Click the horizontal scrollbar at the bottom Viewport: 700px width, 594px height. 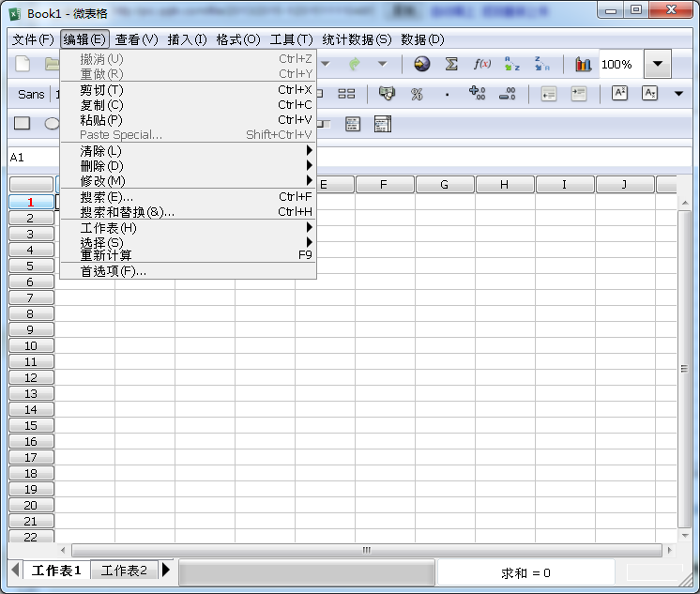point(366,550)
